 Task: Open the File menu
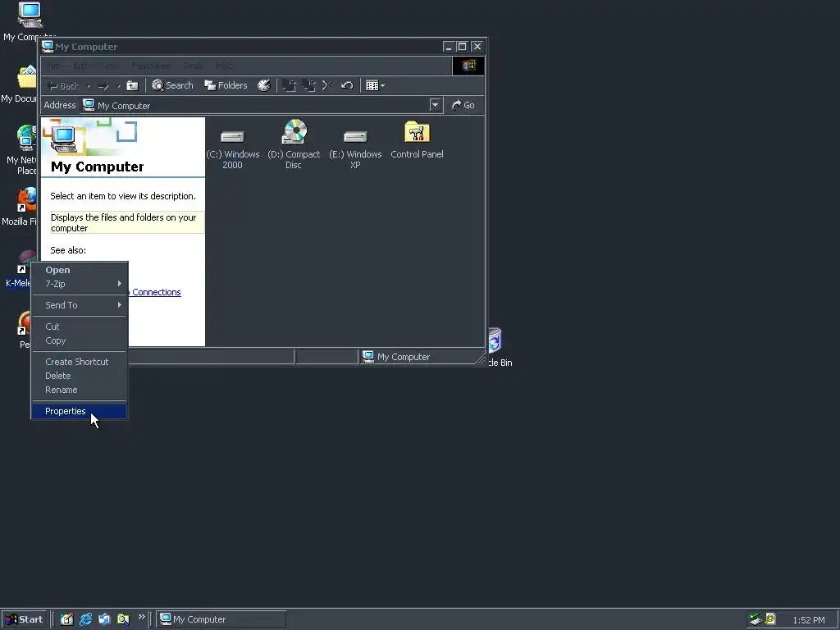tap(53, 66)
